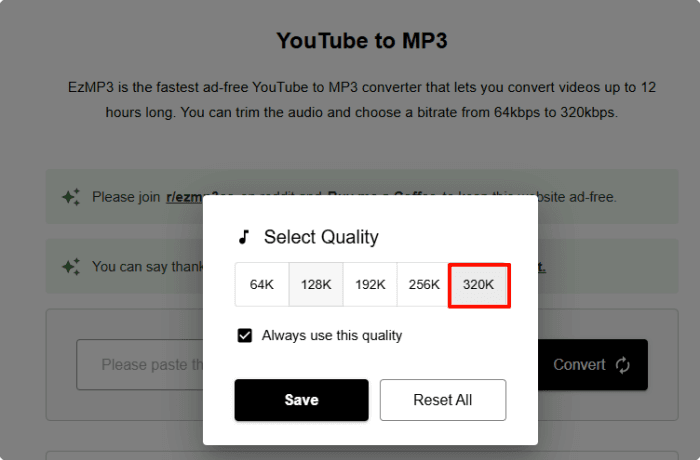Image resolution: width=700 pixels, height=460 pixels.
Task: Click the black Save button
Action: (301, 400)
